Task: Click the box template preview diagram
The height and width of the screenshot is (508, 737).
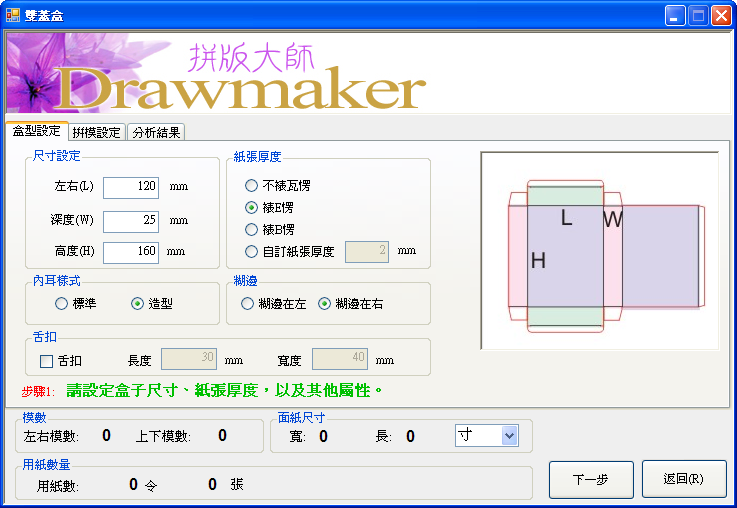Action: (600, 251)
